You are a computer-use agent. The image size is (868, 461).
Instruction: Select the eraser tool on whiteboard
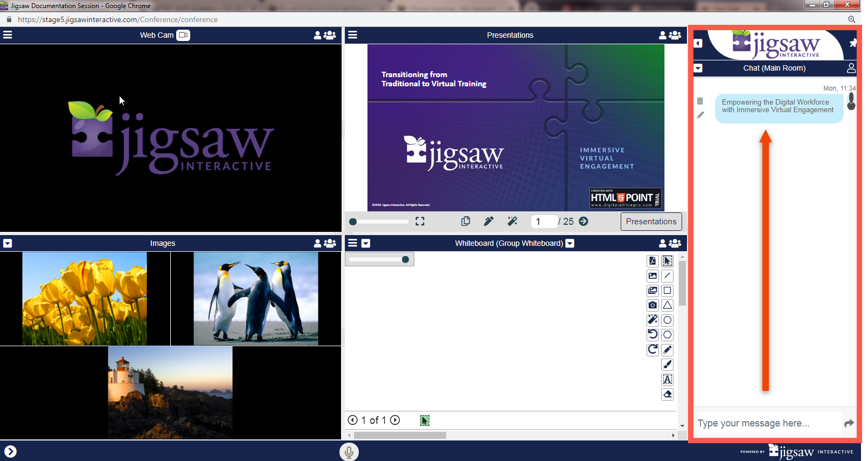667,394
